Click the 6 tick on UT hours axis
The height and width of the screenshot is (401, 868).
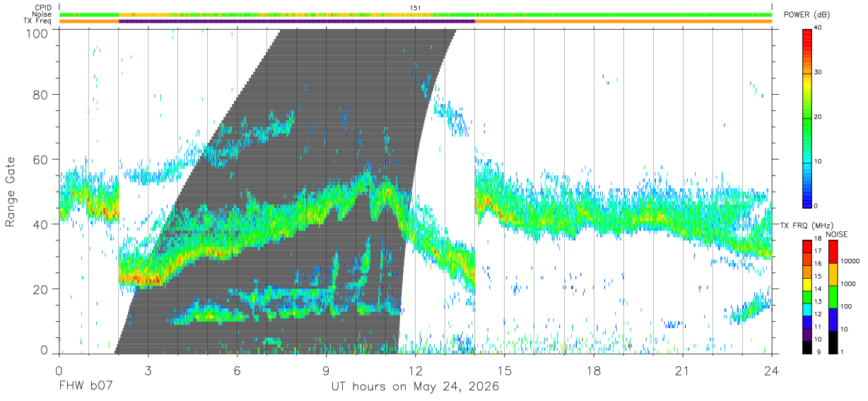coord(237,371)
